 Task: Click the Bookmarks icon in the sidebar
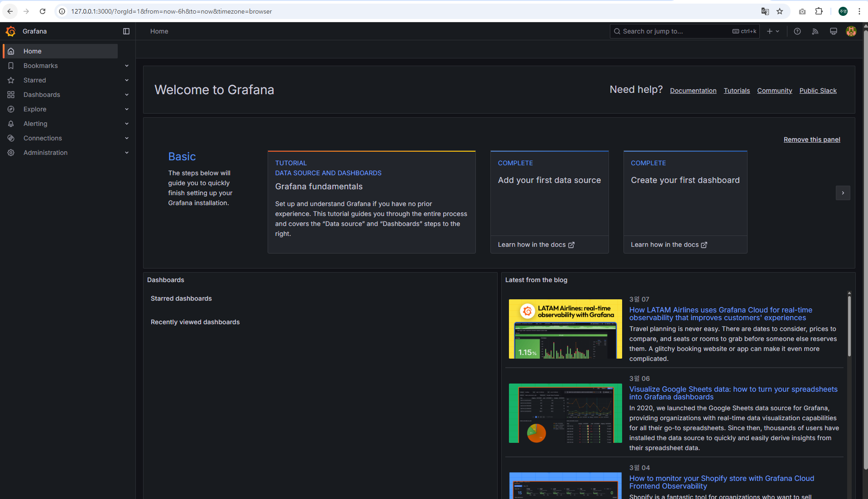pos(11,66)
